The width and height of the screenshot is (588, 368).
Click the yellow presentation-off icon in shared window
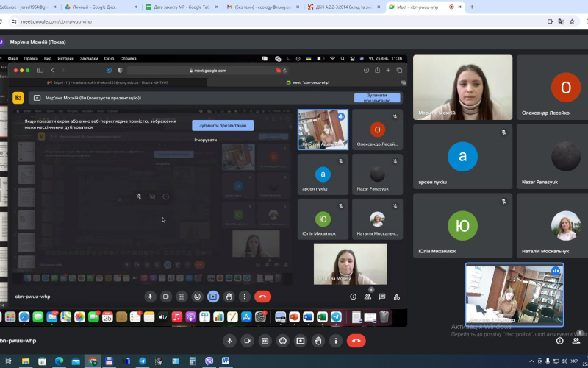click(18, 98)
